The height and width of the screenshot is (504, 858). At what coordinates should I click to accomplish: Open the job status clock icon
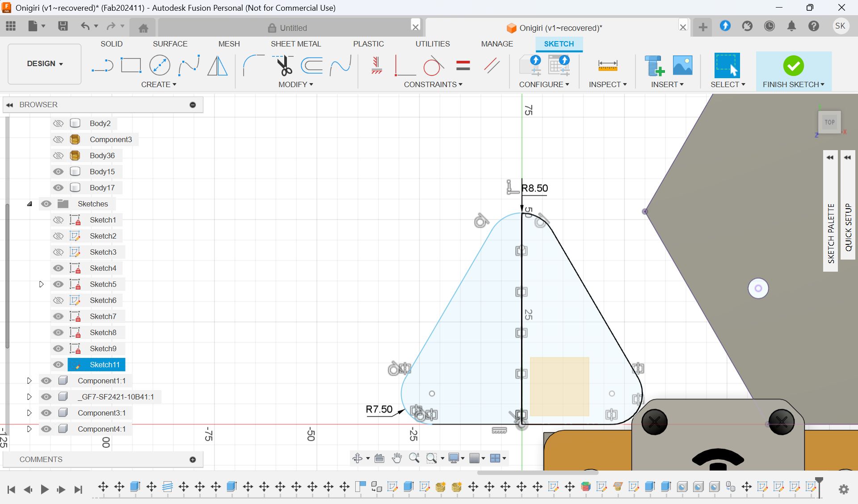click(x=769, y=26)
